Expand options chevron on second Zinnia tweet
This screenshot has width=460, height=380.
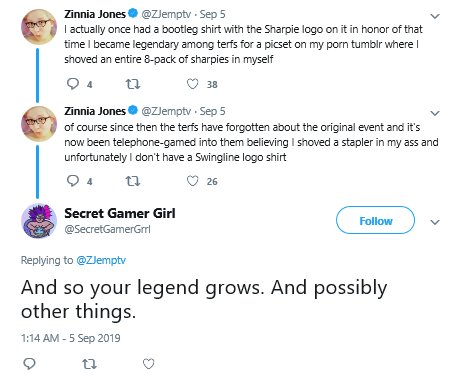(x=435, y=113)
